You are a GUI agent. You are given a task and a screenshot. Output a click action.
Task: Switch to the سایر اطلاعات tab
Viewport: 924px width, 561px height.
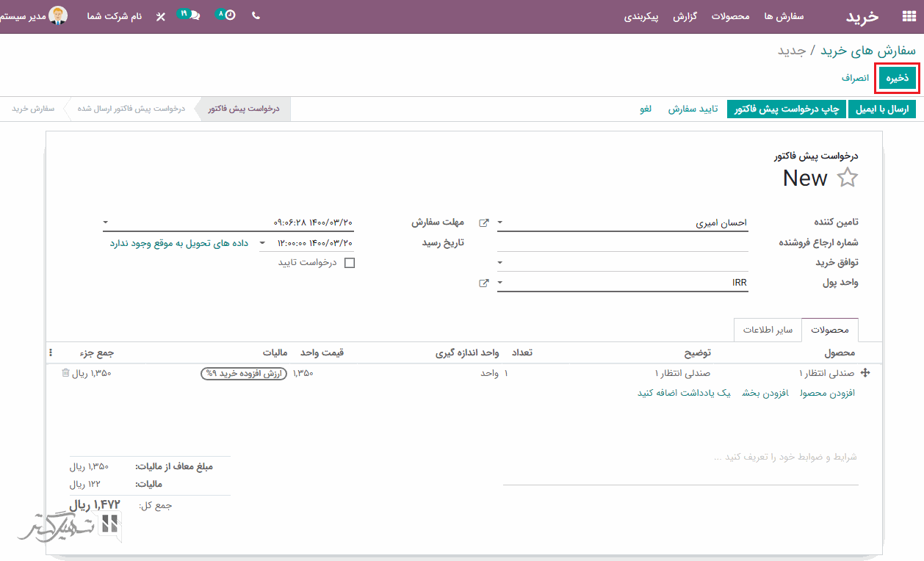[768, 330]
